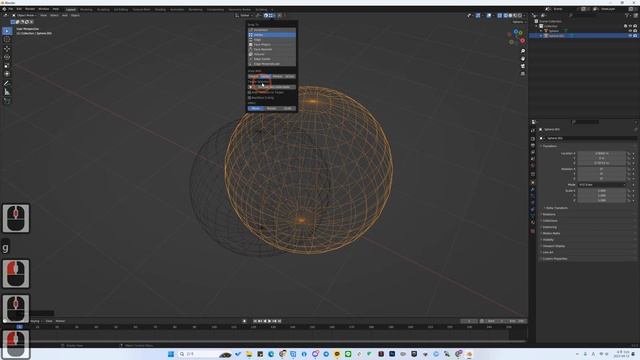
Task: Switch to Shading workspace tab
Action: coord(160,9)
